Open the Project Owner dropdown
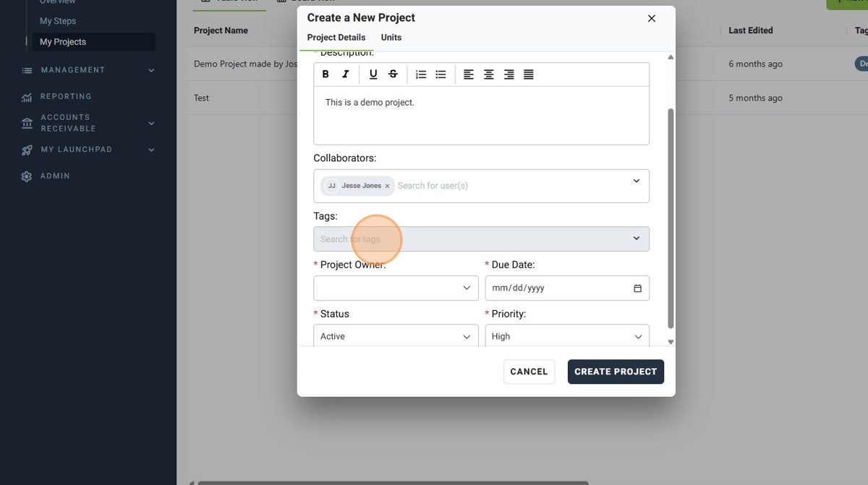Image resolution: width=868 pixels, height=485 pixels. (x=396, y=288)
